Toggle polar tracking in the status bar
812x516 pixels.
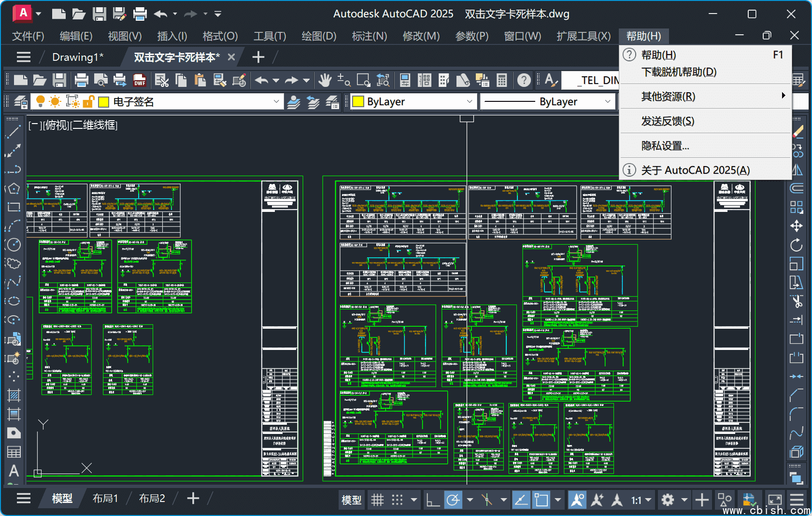(x=452, y=500)
